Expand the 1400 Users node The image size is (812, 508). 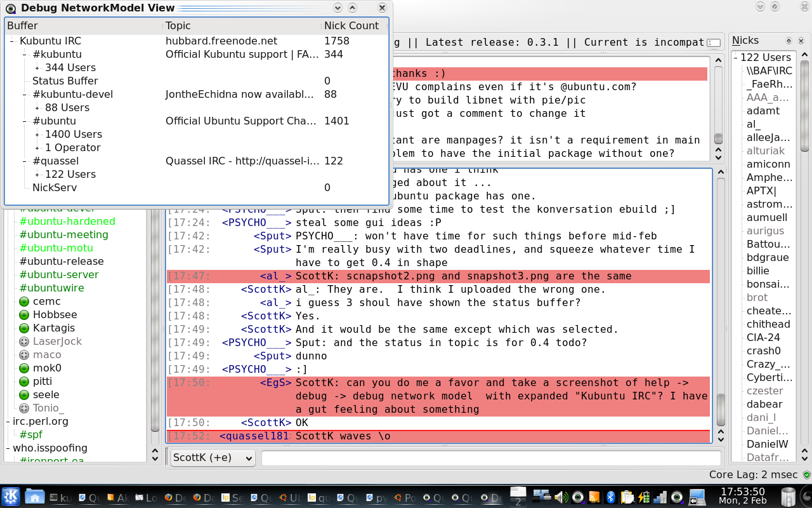[x=37, y=135]
